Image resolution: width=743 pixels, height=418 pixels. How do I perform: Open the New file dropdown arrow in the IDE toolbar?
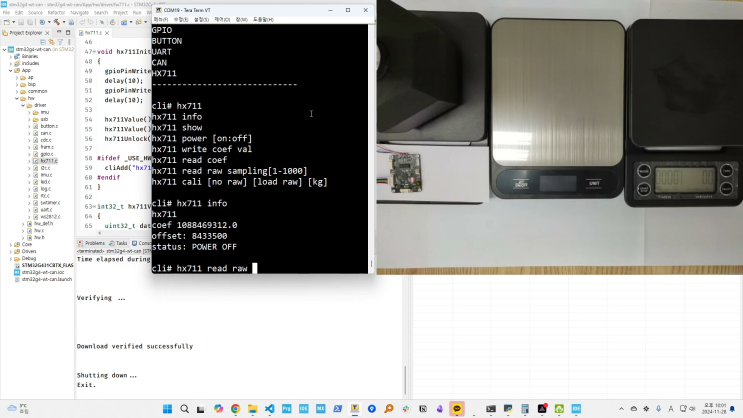[x=13, y=22]
